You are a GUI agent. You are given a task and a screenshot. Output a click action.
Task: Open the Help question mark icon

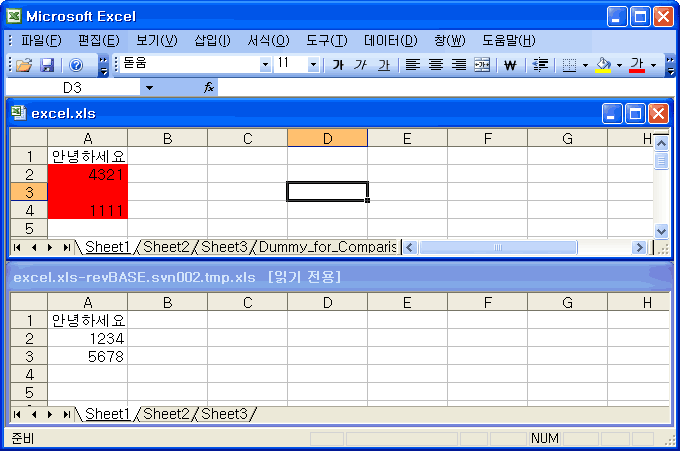76,65
